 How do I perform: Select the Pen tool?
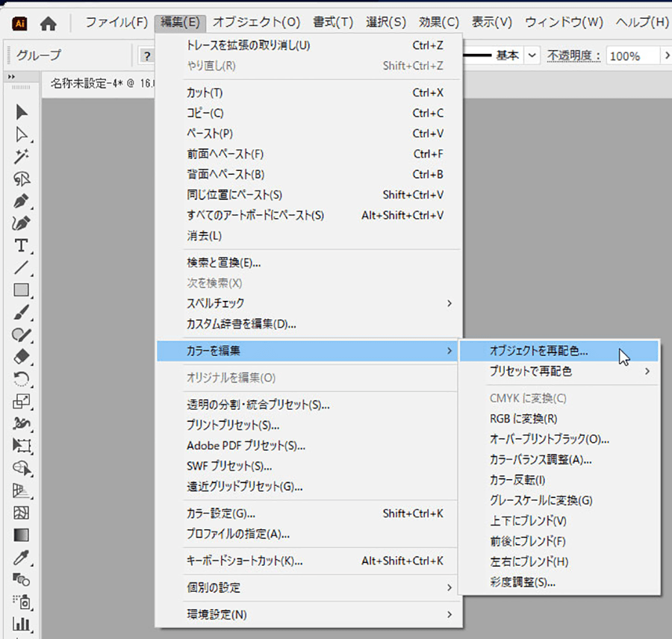pos(22,202)
